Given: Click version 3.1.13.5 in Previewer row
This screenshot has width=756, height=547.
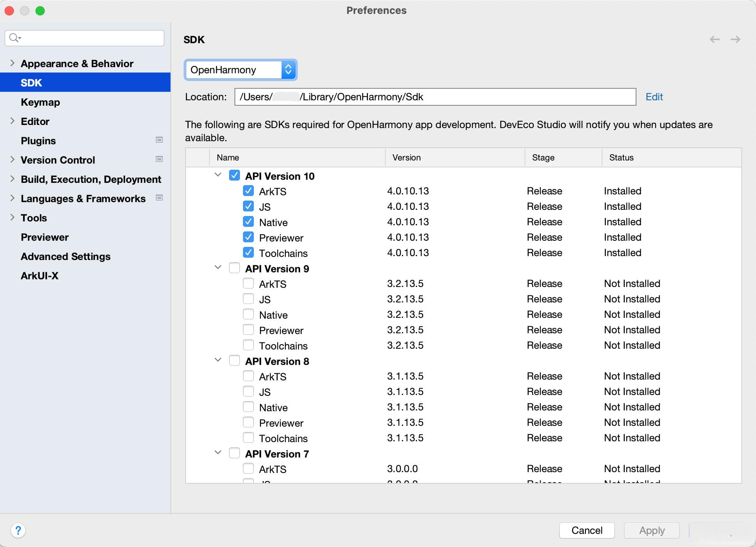Looking at the screenshot, I should click(405, 422).
